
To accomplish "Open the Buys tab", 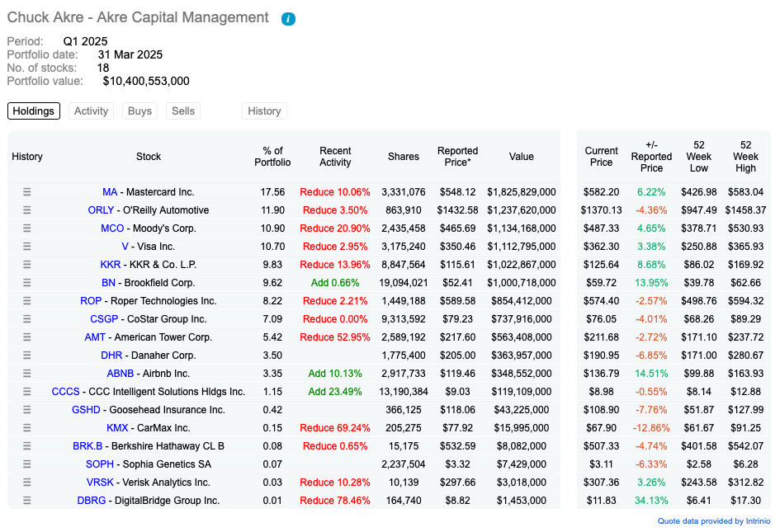I will [139, 111].
